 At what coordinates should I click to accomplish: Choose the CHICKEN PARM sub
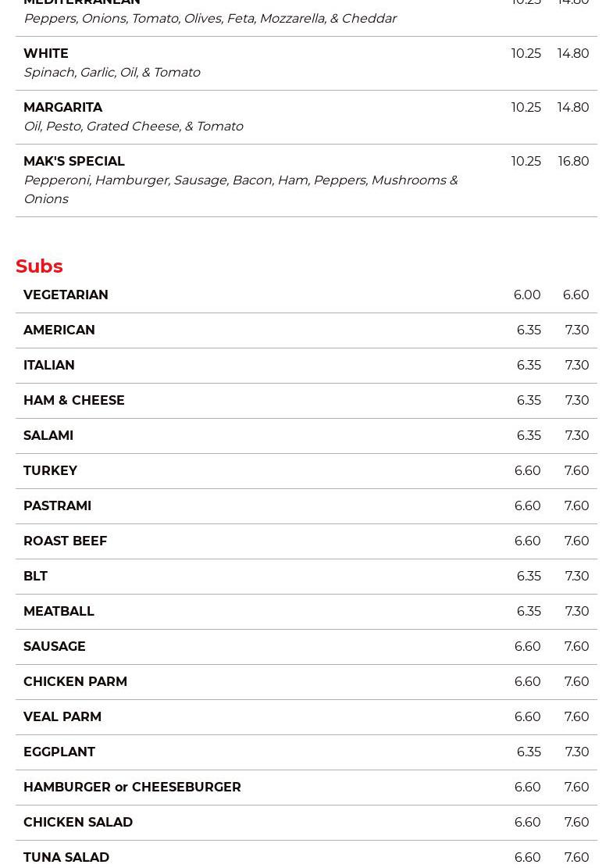[75, 681]
